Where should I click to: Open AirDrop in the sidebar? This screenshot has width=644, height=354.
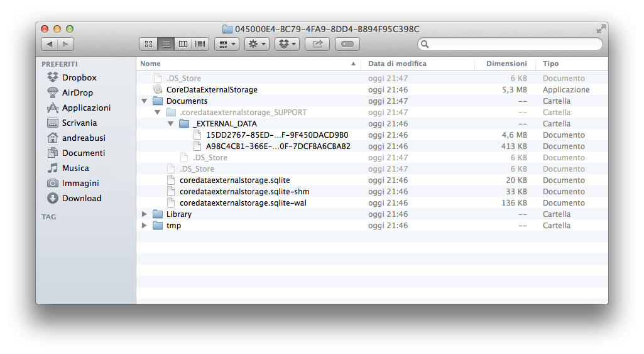[x=77, y=92]
